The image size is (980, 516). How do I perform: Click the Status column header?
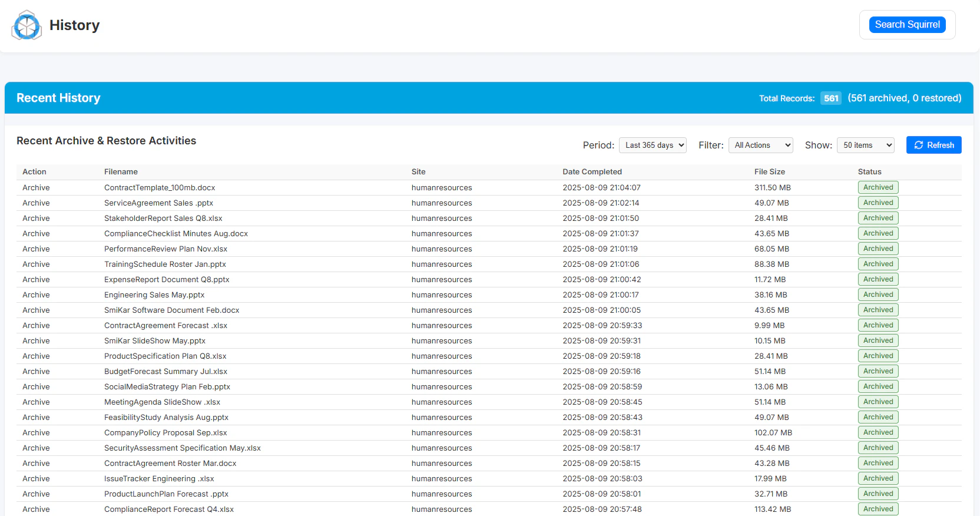(x=869, y=172)
